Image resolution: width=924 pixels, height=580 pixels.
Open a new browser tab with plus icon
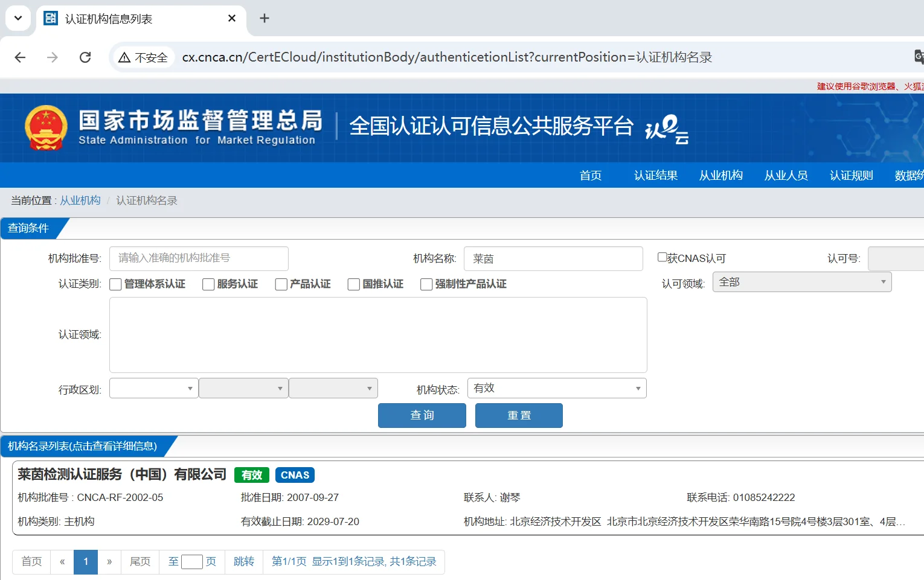(264, 18)
